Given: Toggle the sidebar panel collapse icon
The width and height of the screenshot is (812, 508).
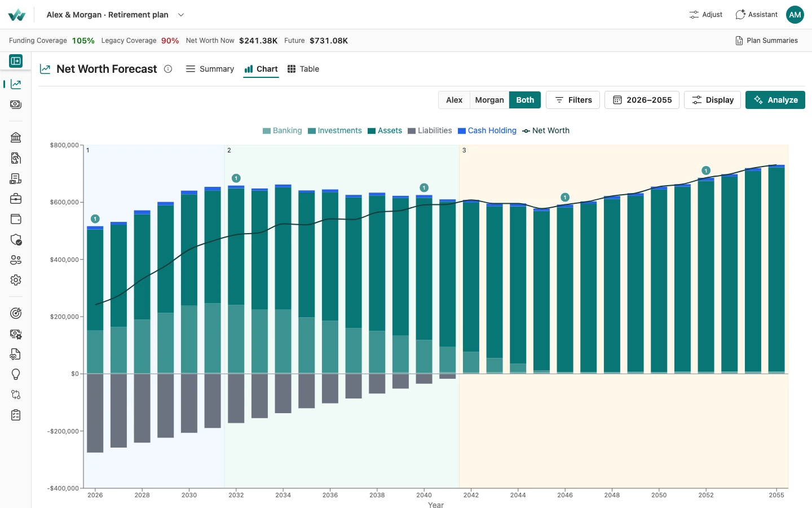Looking at the screenshot, I should coord(16,61).
